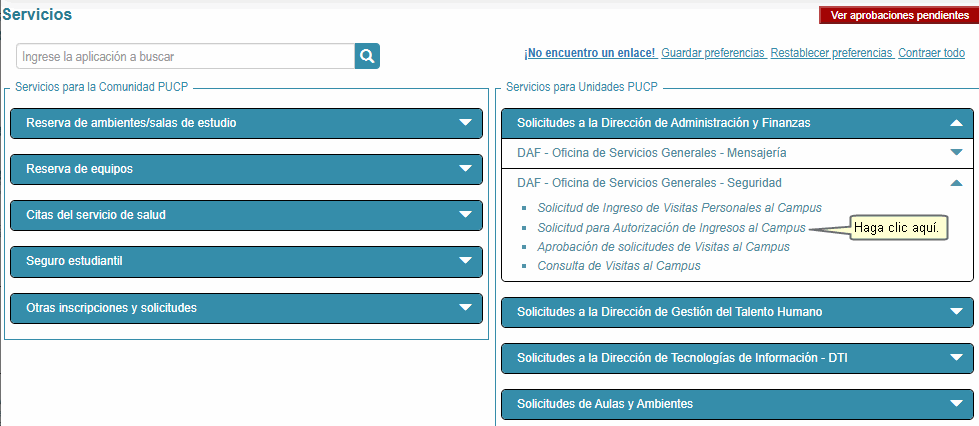Collapse DAF Seguridad section arrow
Image resolution: width=979 pixels, height=426 pixels.
coord(956,183)
